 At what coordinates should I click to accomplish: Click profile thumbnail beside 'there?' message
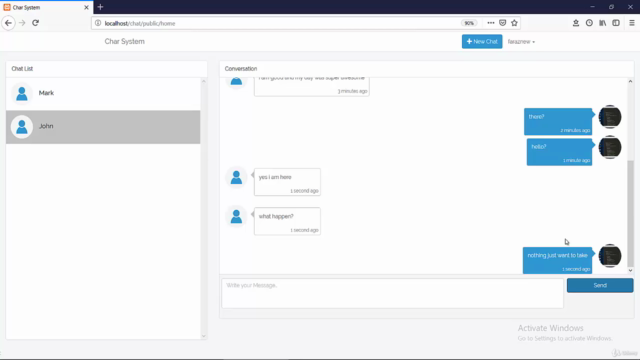(610, 117)
